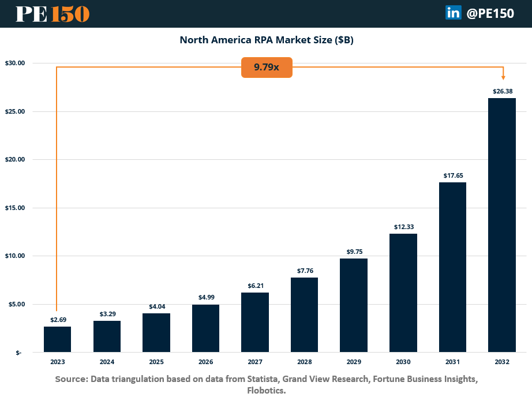Expand the 2028 year label
Image resolution: width=532 pixels, height=397 pixels.
(x=304, y=362)
